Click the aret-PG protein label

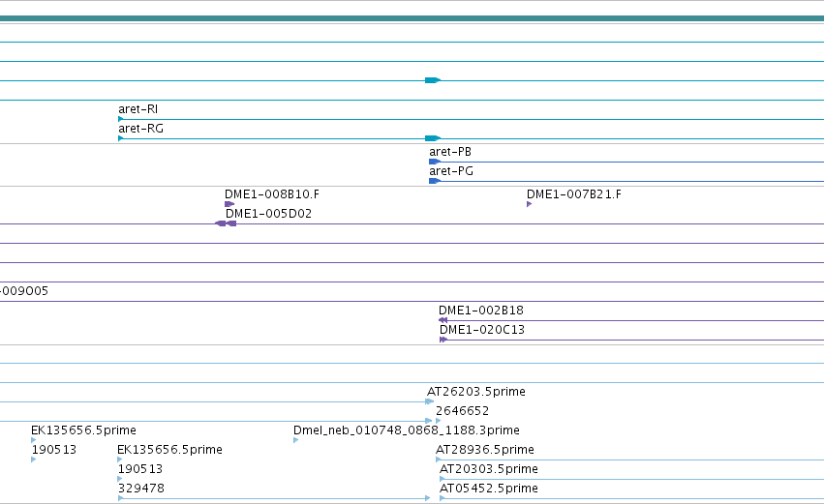pyautogui.click(x=451, y=171)
